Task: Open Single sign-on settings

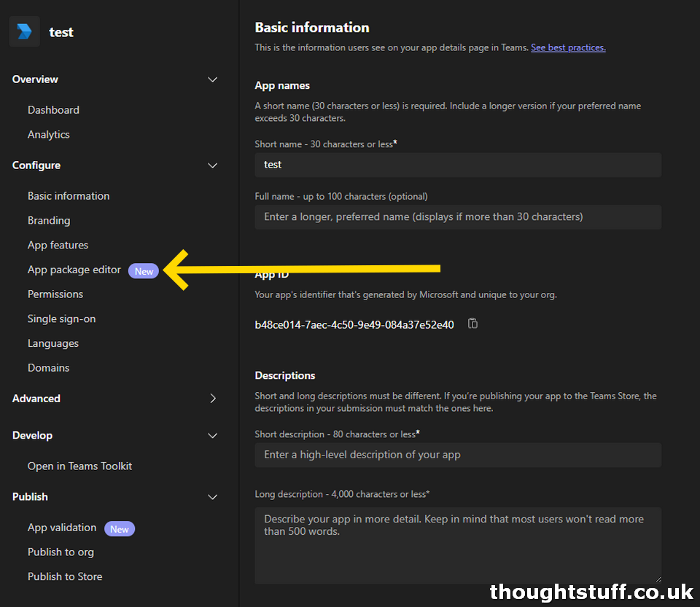Action: pyautogui.click(x=61, y=319)
